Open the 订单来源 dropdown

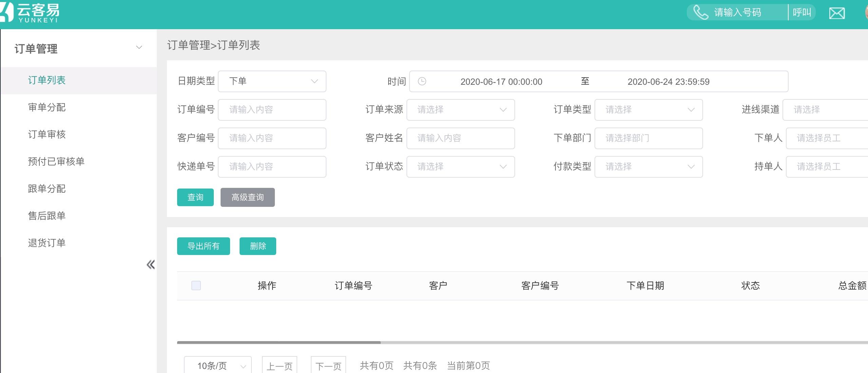pyautogui.click(x=460, y=110)
